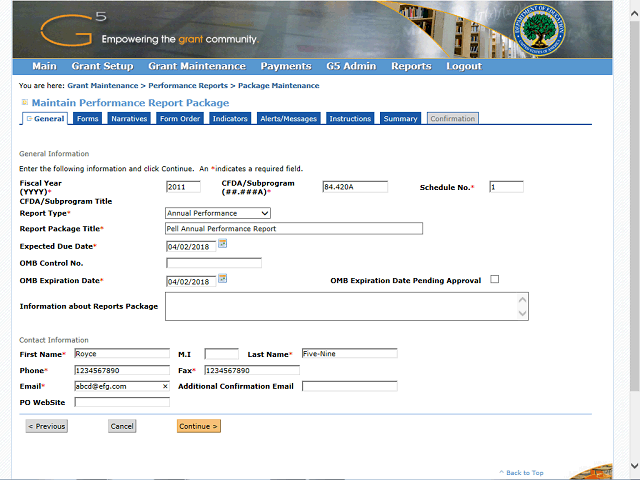Open the Payments menu
640x480 pixels.
[286, 66]
